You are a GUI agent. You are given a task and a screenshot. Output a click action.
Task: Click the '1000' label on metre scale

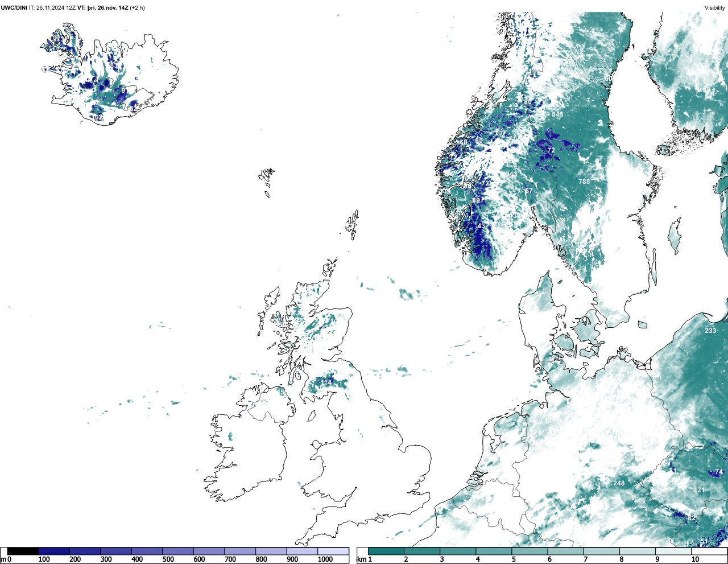point(325,559)
